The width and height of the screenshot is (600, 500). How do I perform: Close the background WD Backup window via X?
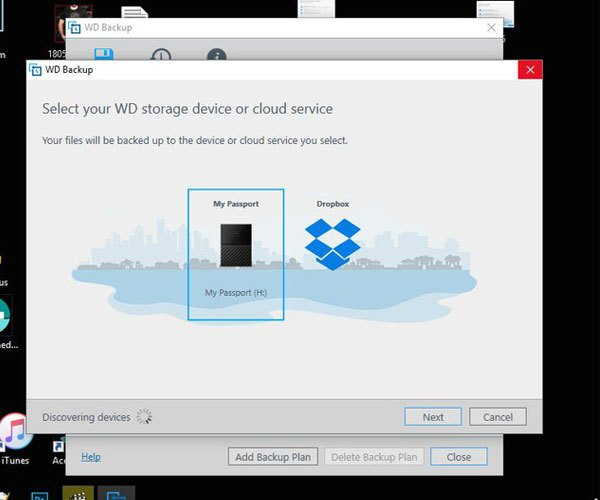click(x=490, y=28)
